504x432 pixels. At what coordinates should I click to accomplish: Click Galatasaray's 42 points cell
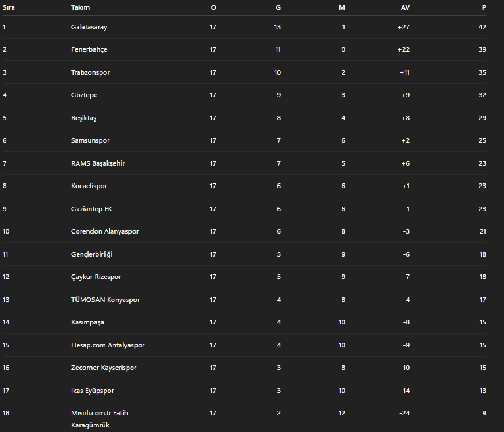point(482,27)
